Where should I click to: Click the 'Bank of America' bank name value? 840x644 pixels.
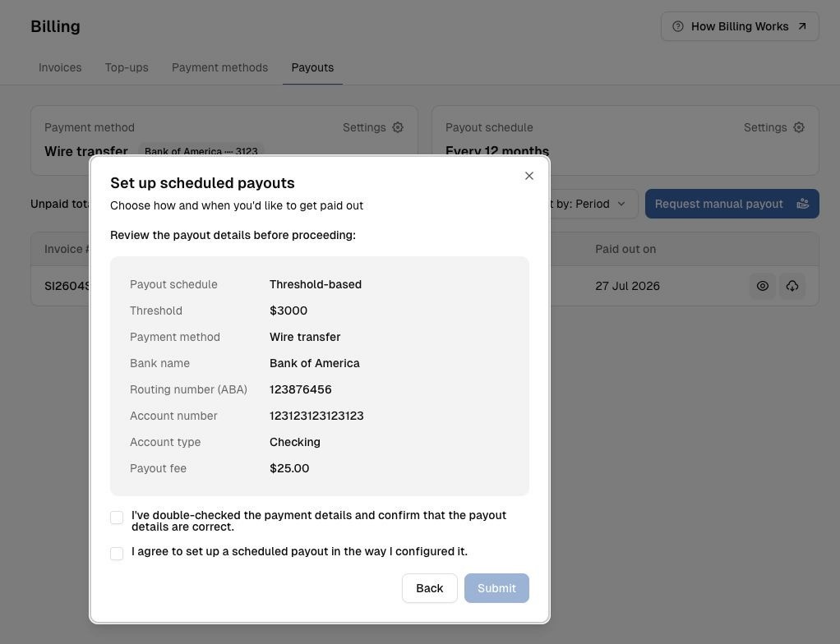tap(315, 363)
